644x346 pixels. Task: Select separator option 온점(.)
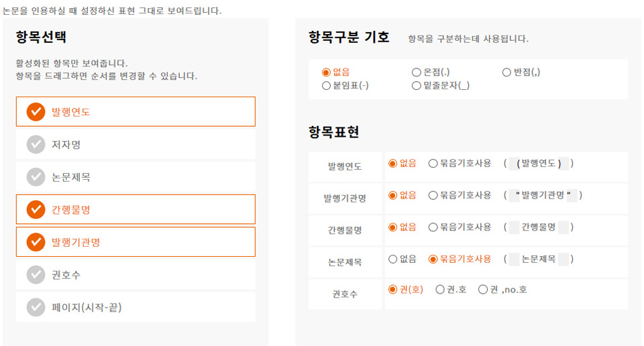tap(416, 72)
